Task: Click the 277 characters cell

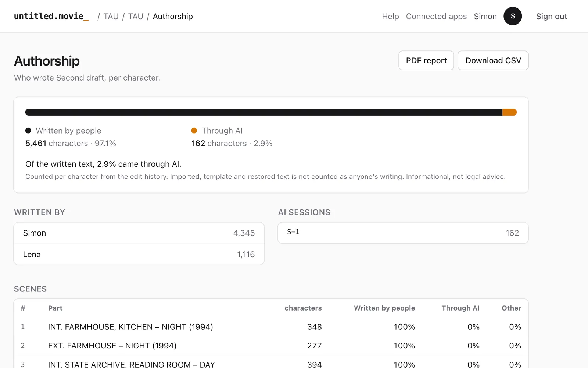Action: click(x=315, y=346)
